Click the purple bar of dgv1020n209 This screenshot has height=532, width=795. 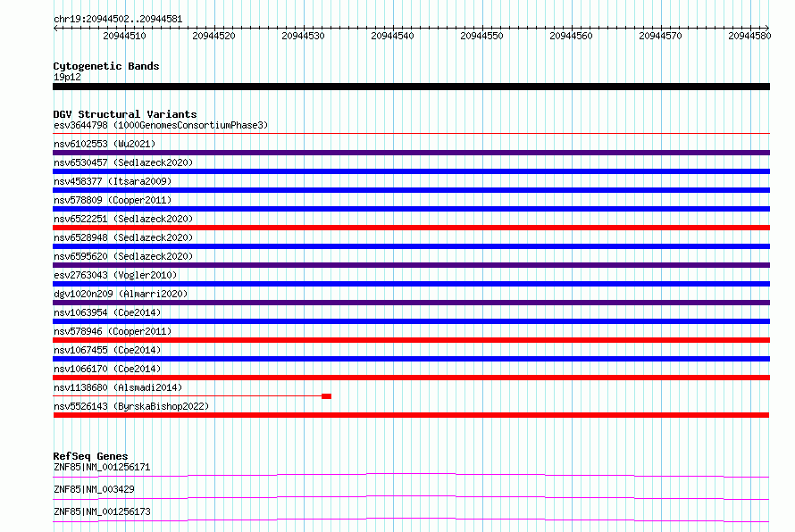(411, 303)
